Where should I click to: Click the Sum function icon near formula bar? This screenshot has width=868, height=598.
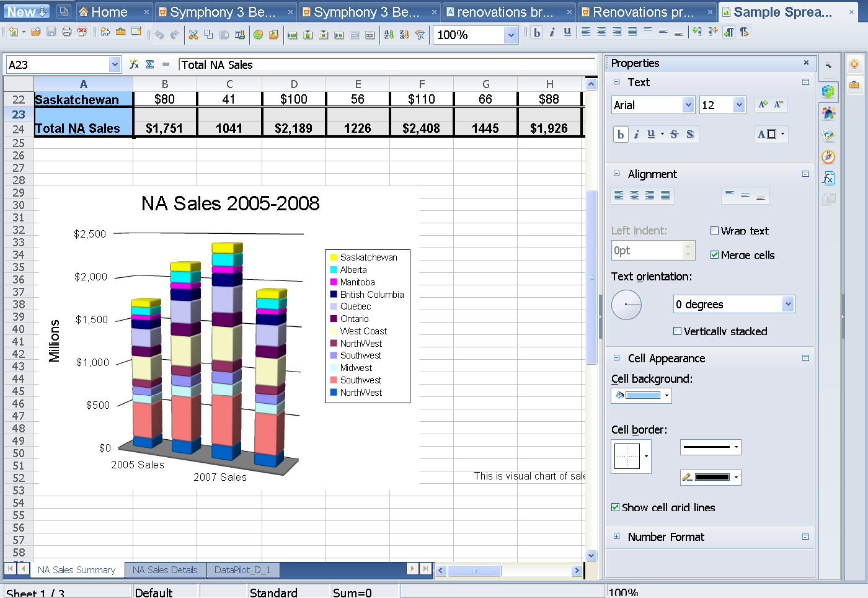(149, 65)
